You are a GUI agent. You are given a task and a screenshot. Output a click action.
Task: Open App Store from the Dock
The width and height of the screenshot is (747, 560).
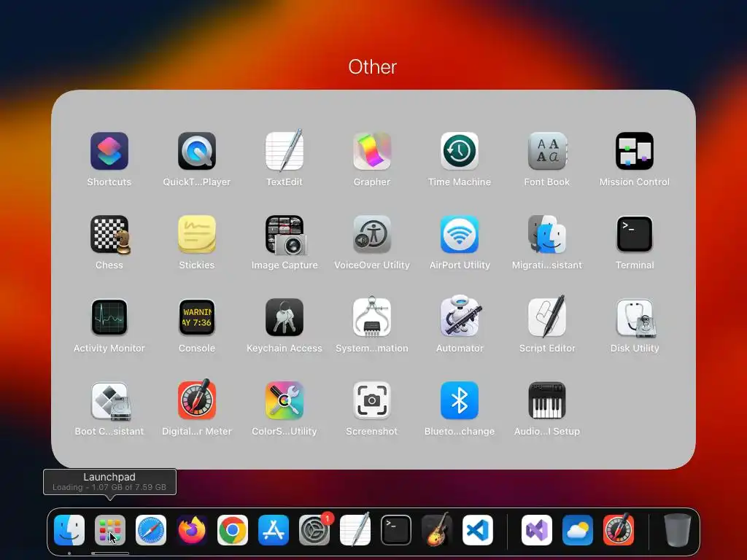pyautogui.click(x=274, y=530)
